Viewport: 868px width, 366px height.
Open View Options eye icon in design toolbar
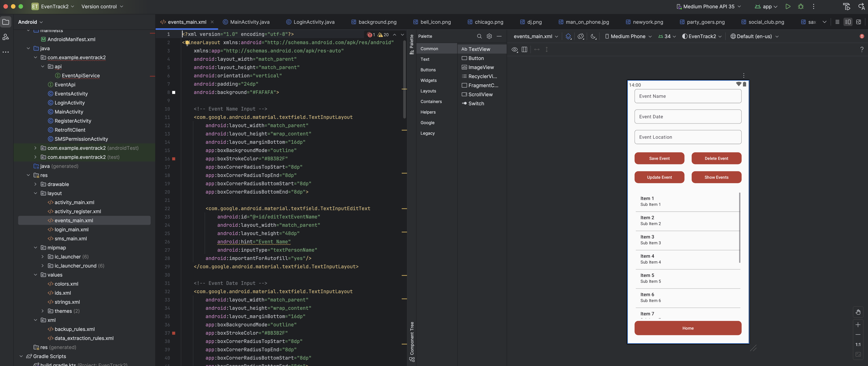pos(515,49)
